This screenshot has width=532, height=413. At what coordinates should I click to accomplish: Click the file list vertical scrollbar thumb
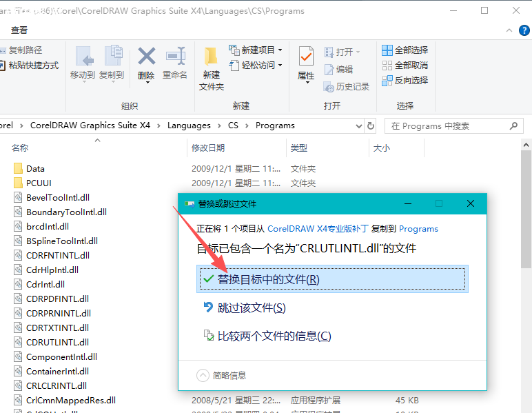coord(526,209)
